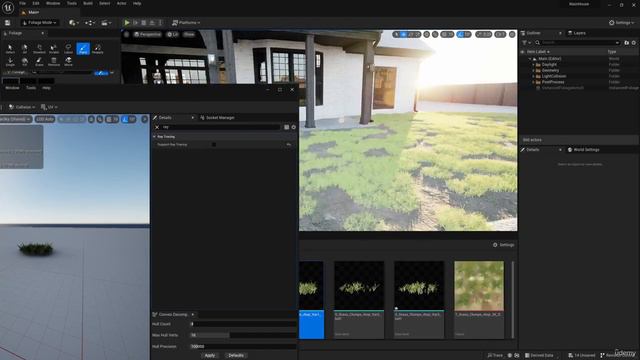The width and height of the screenshot is (640, 360).
Task: Open the Lit view mode dropdown
Action: (173, 35)
